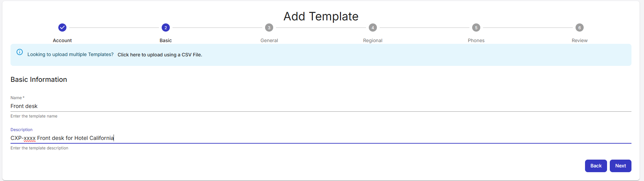
Task: Click the Phones step label
Action: coord(476,40)
